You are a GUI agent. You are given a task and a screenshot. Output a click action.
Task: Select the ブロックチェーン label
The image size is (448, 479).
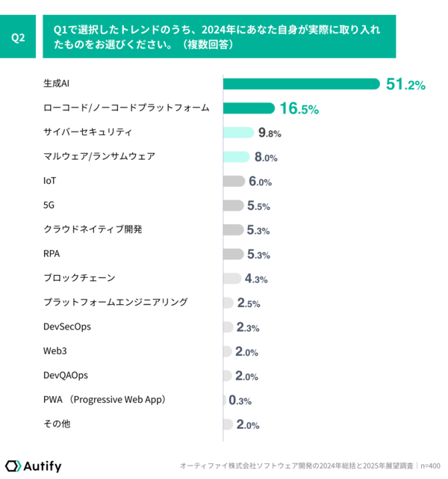(x=79, y=278)
